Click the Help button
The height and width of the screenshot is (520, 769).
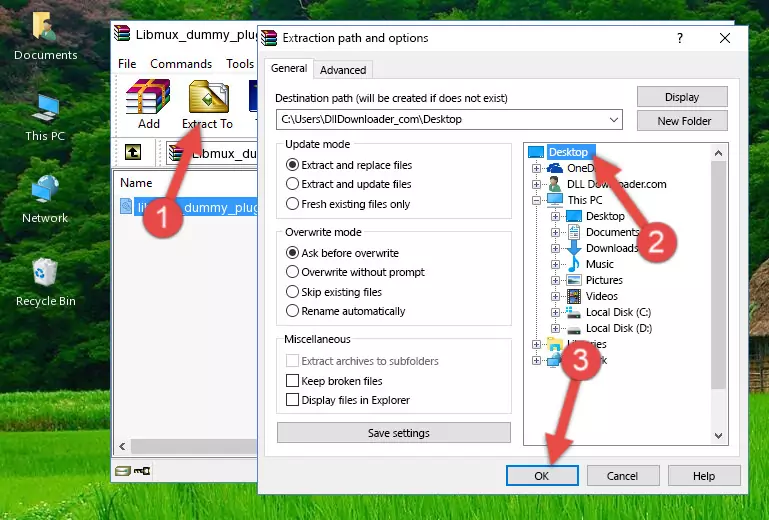pyautogui.click(x=704, y=476)
